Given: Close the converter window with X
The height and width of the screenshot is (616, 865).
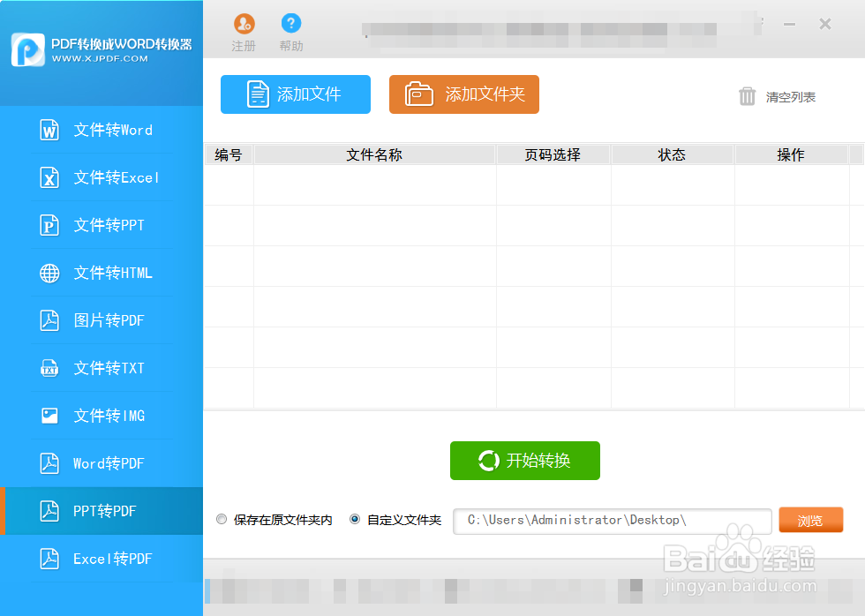Looking at the screenshot, I should tap(825, 24).
